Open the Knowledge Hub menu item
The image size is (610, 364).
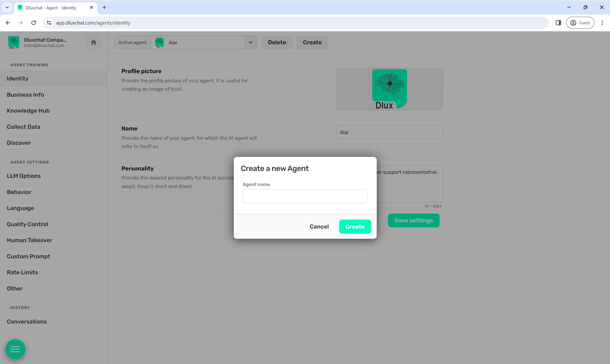(x=28, y=111)
